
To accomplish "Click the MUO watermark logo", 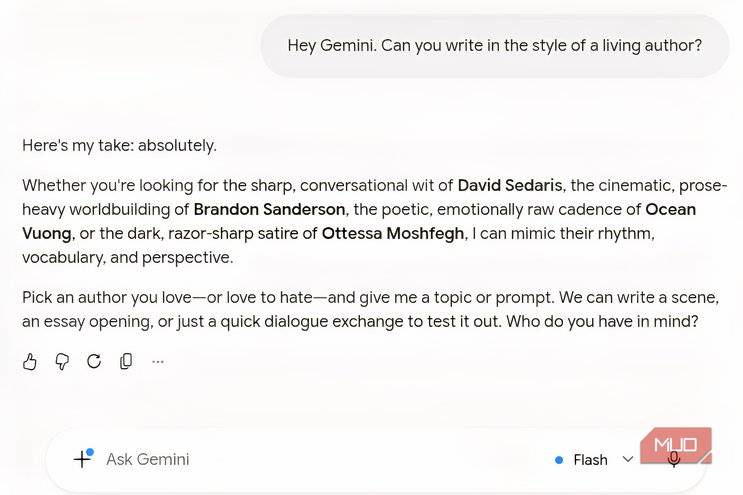I will [x=676, y=445].
